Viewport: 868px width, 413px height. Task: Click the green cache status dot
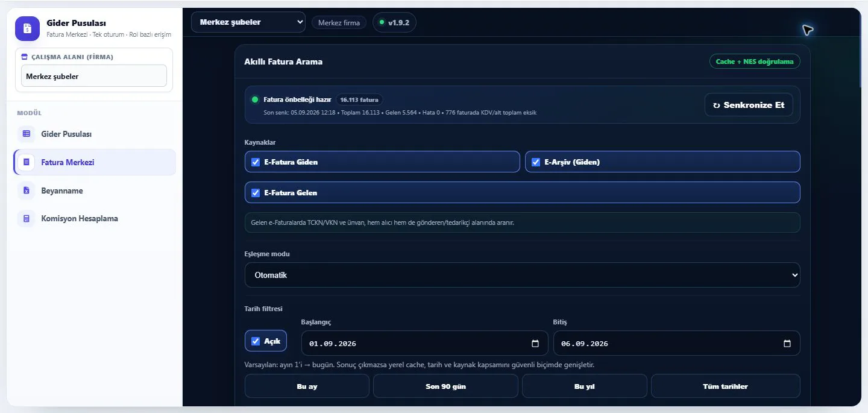tap(255, 99)
